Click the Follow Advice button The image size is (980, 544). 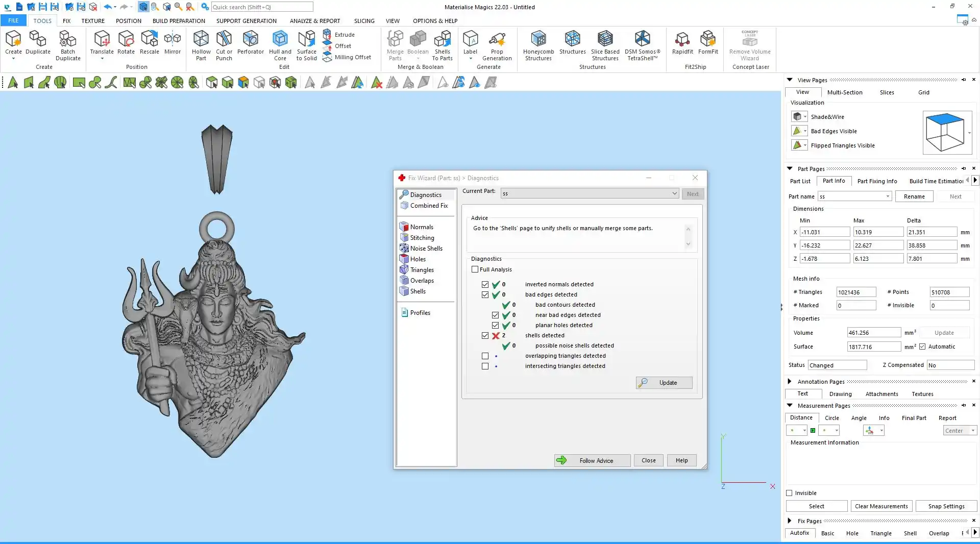(x=592, y=460)
